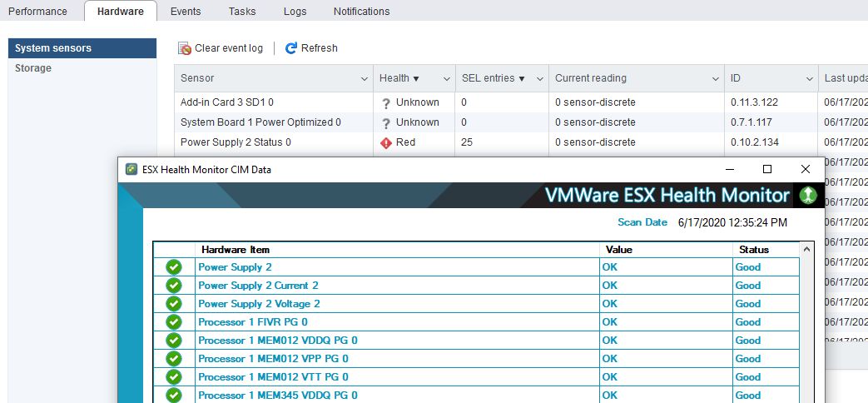This screenshot has height=403, width=868.
Task: Click 'Processor 1 MEM345 VDDQ PG 0' item
Action: 278,396
